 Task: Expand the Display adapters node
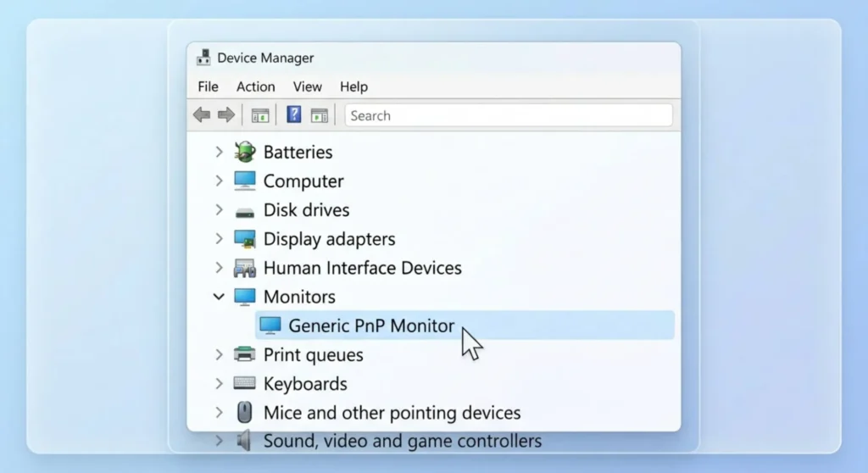[x=220, y=239]
